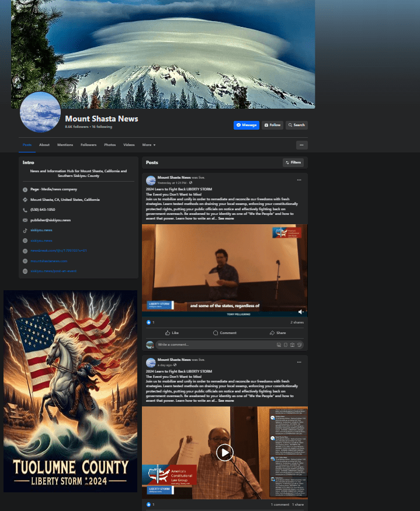Click the Mount Shasta News profile picture
This screenshot has height=511, width=420.
[x=40, y=112]
